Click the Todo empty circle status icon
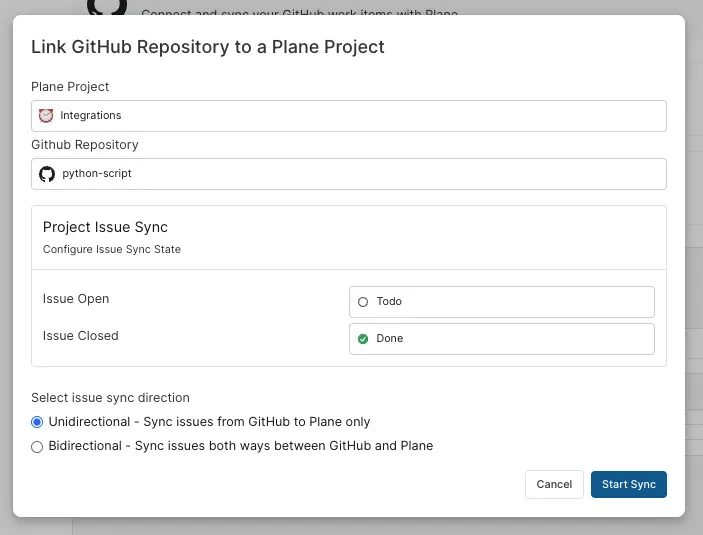 pyautogui.click(x=363, y=302)
